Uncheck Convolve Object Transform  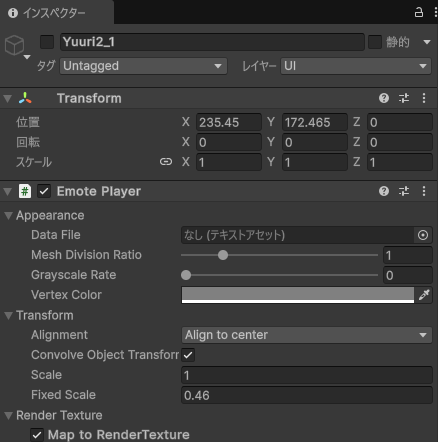tap(188, 355)
